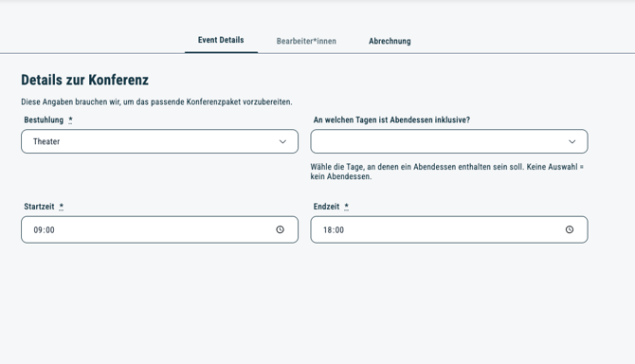Image resolution: width=635 pixels, height=364 pixels.
Task: Expand the Abendessen days chevron arrow
Action: (x=571, y=141)
